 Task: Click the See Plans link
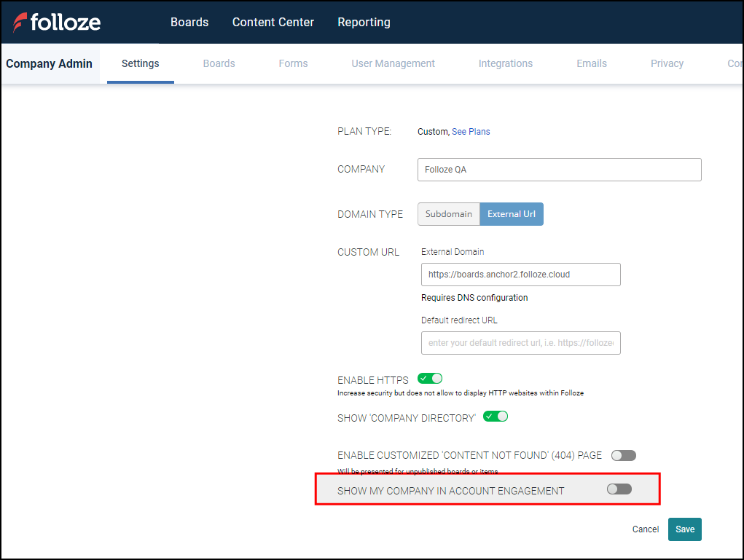(x=471, y=132)
